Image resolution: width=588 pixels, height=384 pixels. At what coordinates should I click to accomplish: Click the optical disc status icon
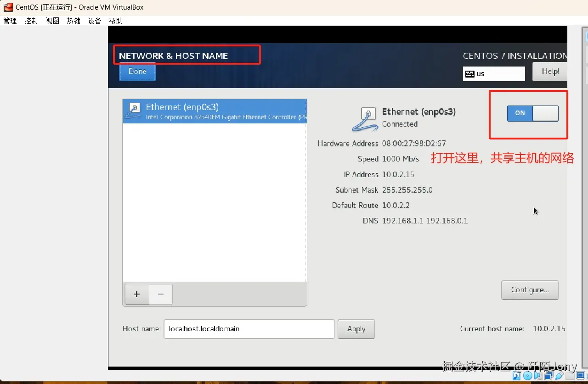(527, 376)
